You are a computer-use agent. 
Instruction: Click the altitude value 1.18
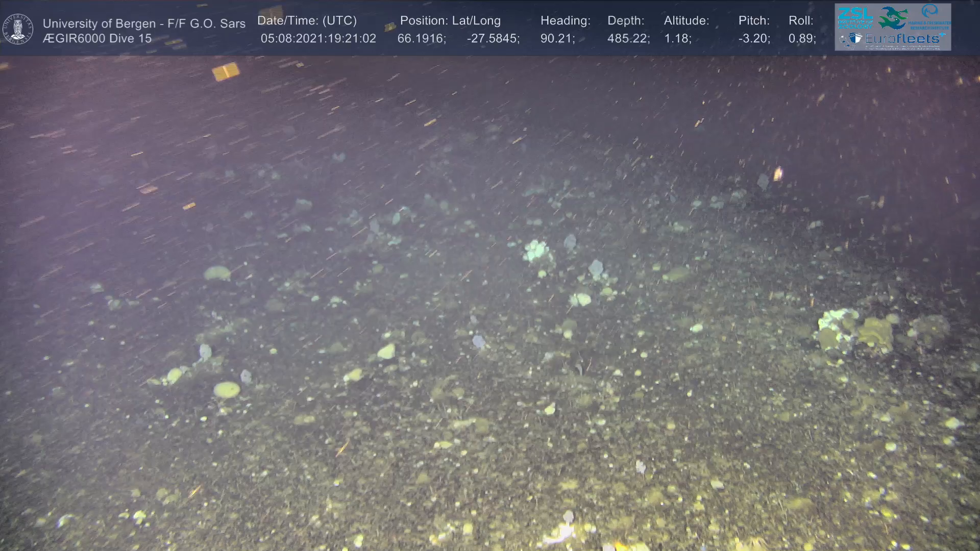[x=677, y=38]
